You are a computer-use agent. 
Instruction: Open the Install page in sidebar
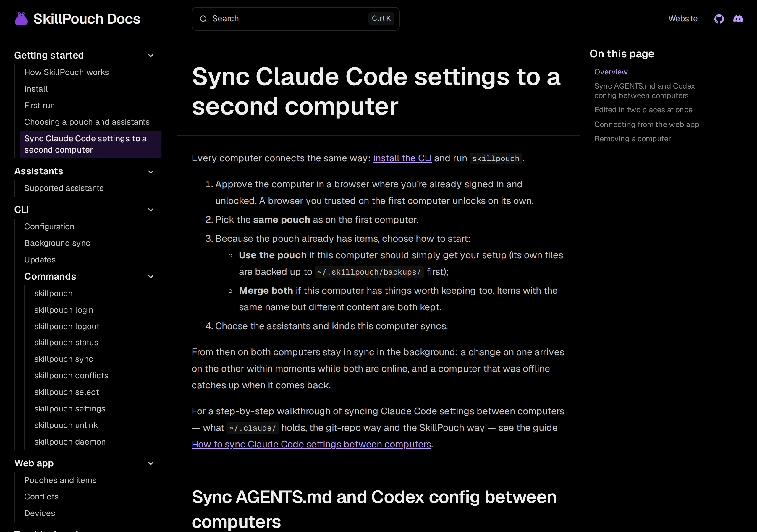[36, 89]
